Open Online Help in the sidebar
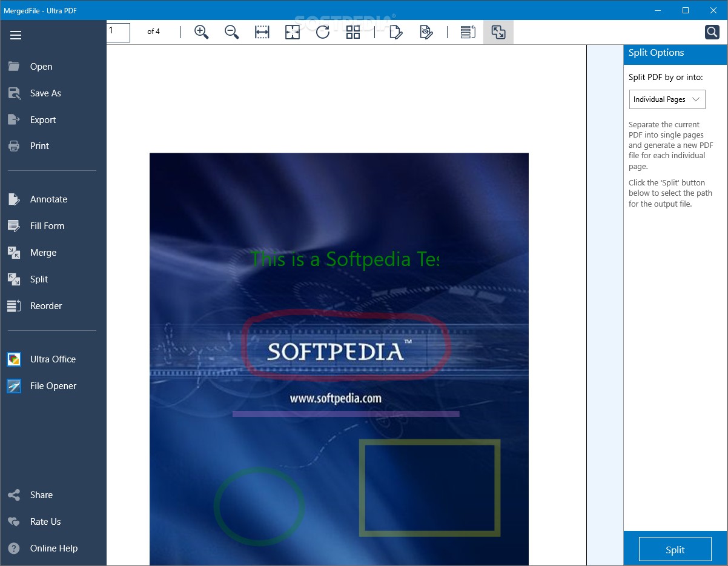 coord(53,548)
